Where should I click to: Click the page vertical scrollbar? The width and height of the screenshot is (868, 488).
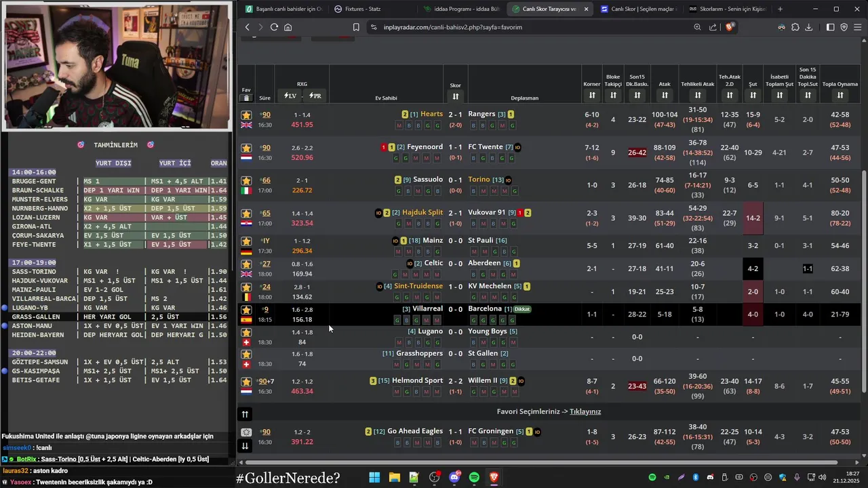[864, 281]
